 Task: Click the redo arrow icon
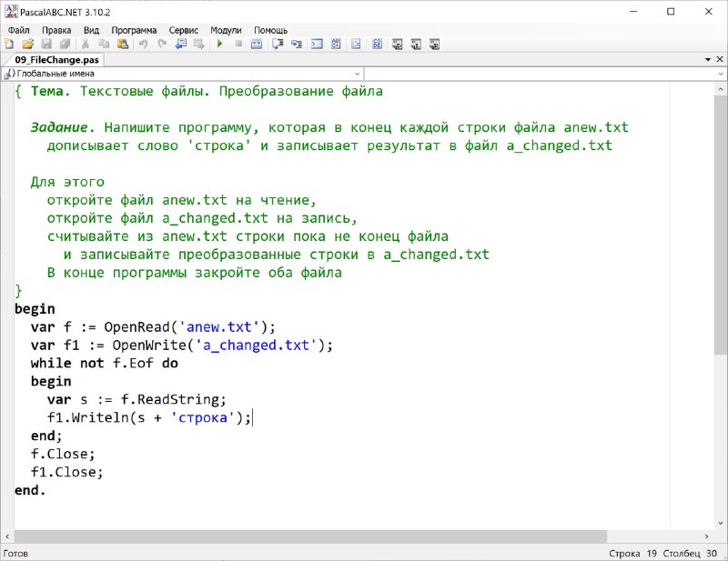(x=162, y=44)
